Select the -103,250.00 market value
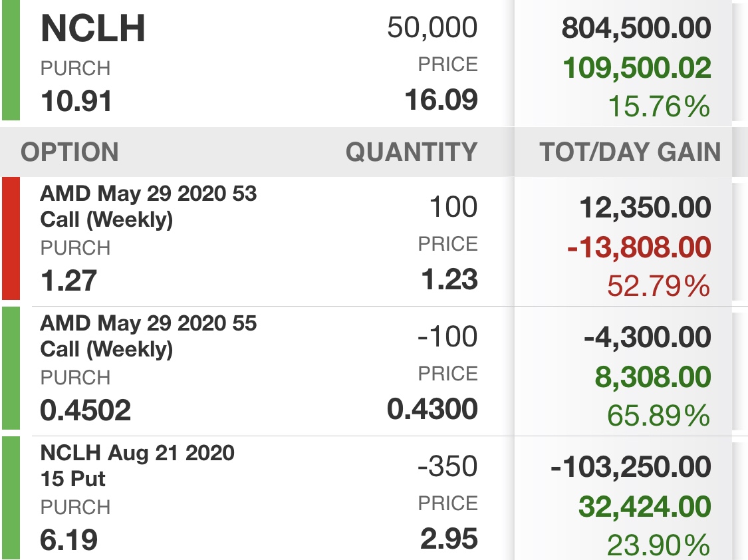This screenshot has height=560, width=748. click(x=631, y=466)
